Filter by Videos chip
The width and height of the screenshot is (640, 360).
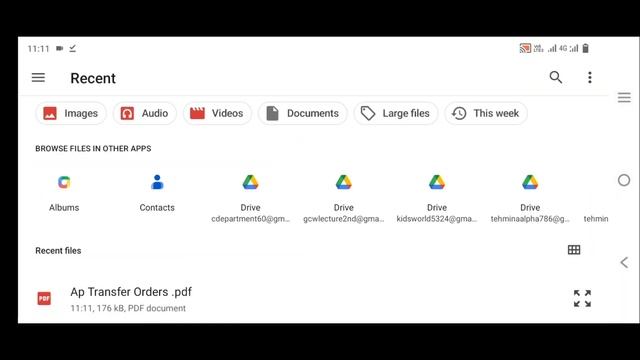[217, 113]
